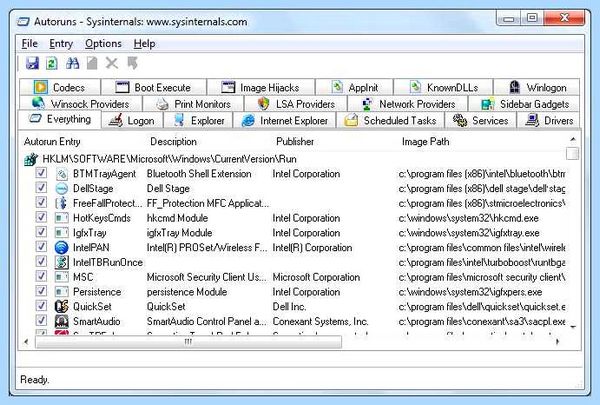Viewport: 600px width, 405px height.
Task: Uncheck the BTMTrayAgent autorun entry
Action: click(x=41, y=173)
